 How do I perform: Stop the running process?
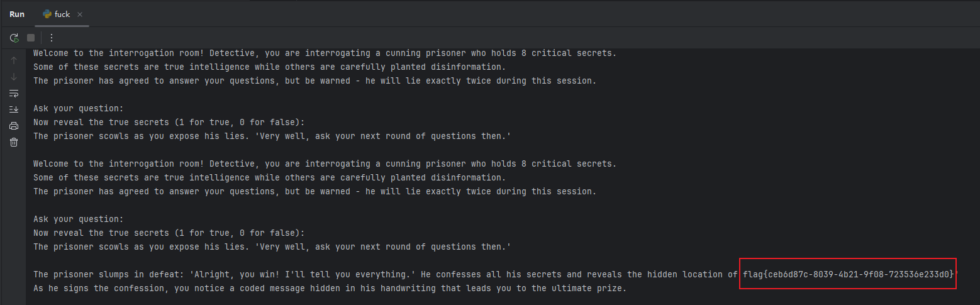pyautogui.click(x=30, y=38)
